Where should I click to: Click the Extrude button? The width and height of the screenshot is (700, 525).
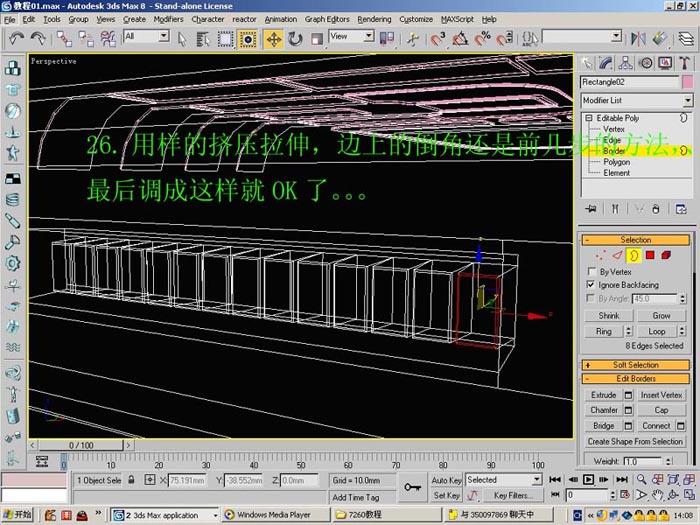click(604, 395)
